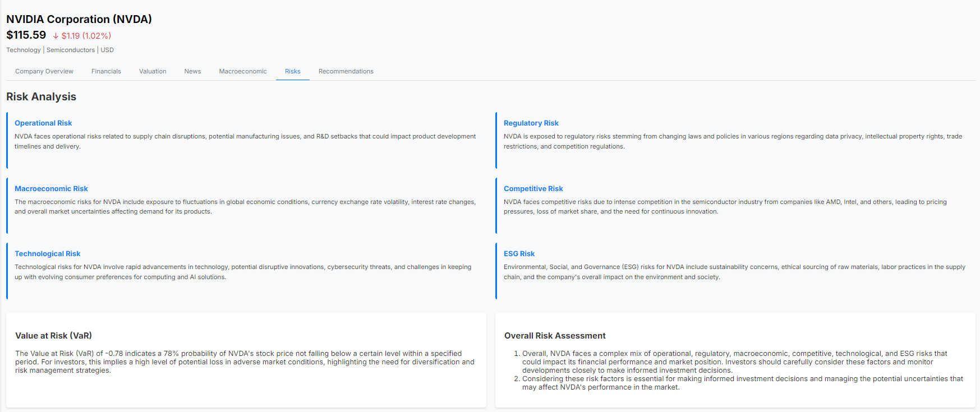Image resolution: width=980 pixels, height=412 pixels.
Task: Click the down arrow beside price change
Action: 56,36
